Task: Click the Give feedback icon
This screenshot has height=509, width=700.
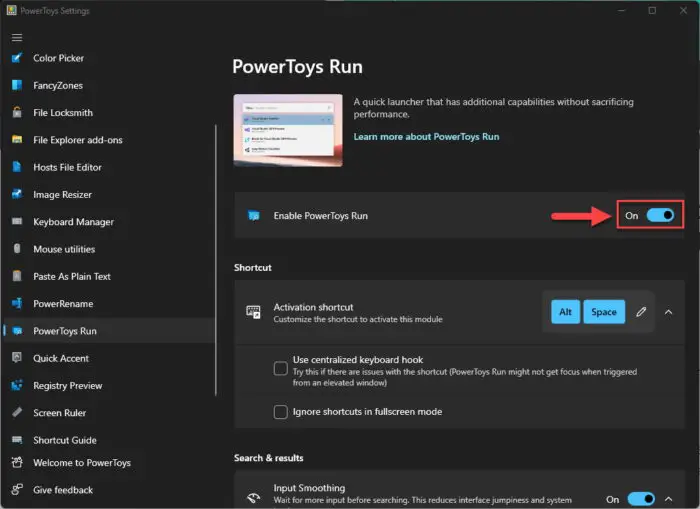Action: [x=17, y=490]
